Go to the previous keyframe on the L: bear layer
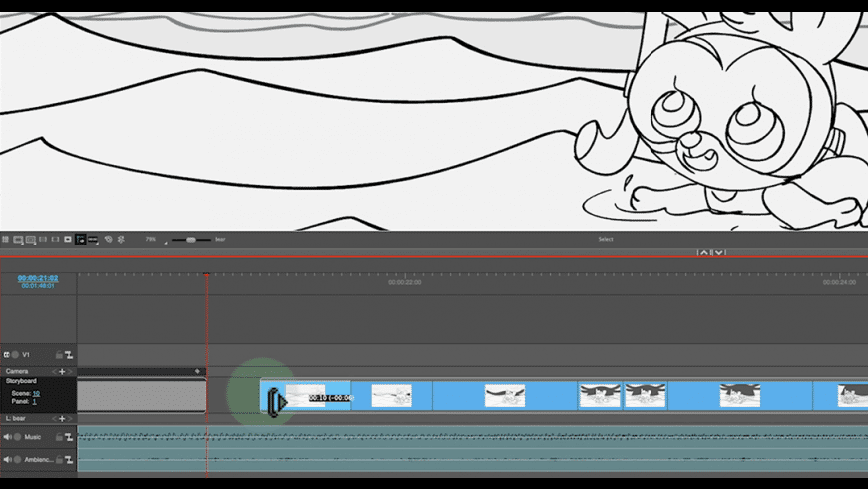Image resolution: width=868 pixels, height=489 pixels. (x=54, y=419)
